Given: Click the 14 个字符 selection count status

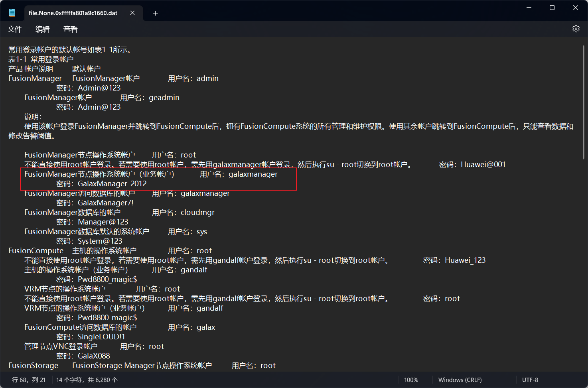Looking at the screenshot, I should click(87, 380).
